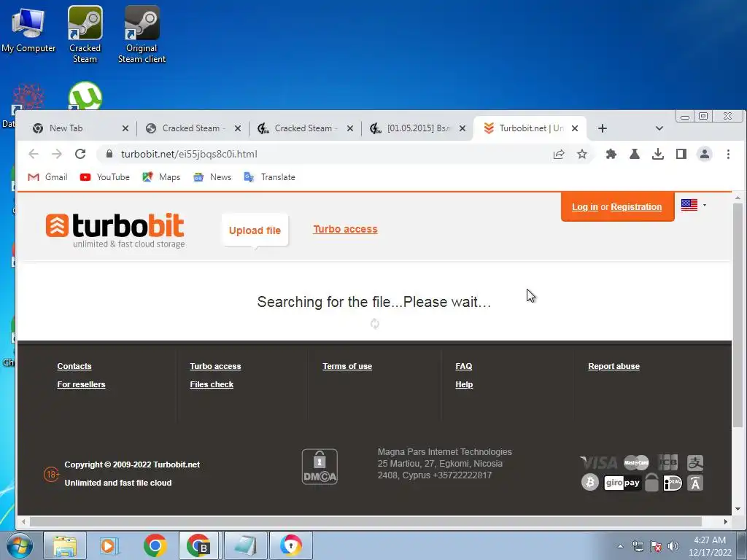The height and width of the screenshot is (560, 747).
Task: Open the FAQ footer link
Action: pyautogui.click(x=463, y=366)
